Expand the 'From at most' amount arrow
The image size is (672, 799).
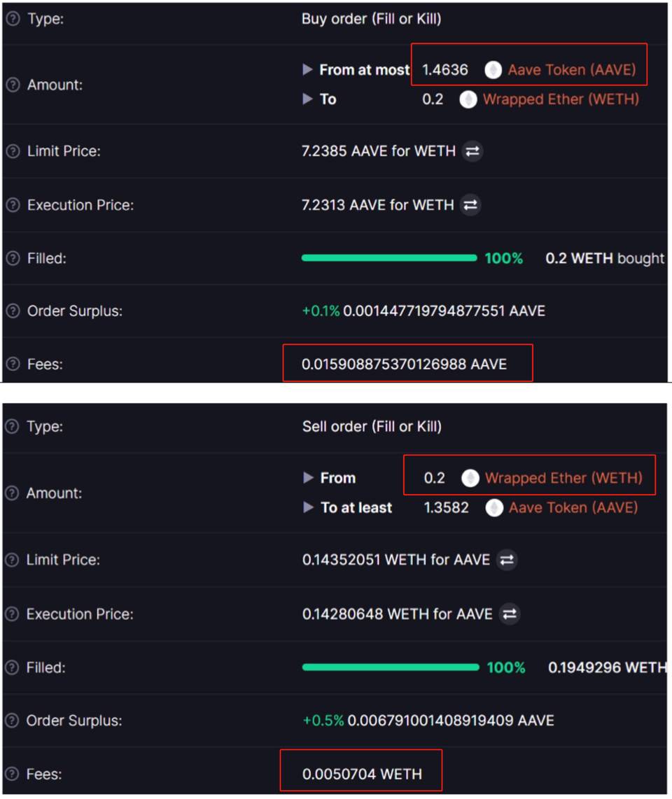coord(307,70)
